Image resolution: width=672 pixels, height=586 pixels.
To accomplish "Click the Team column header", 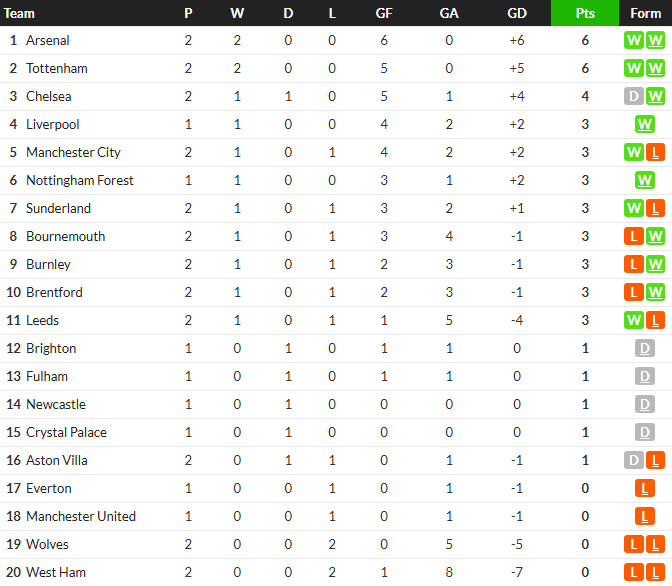I will [x=19, y=13].
